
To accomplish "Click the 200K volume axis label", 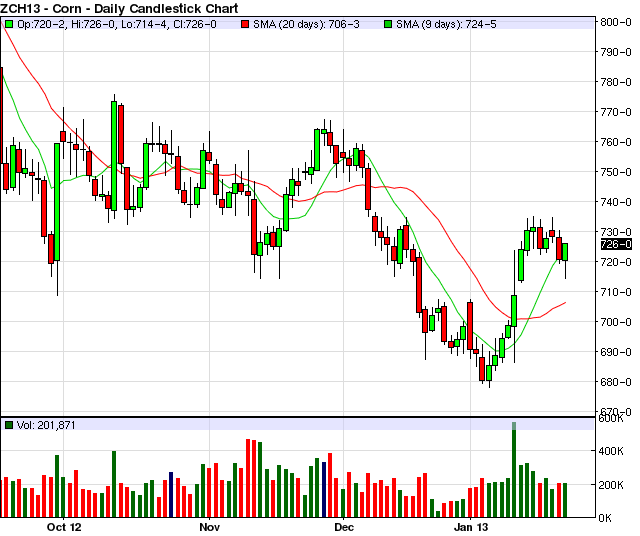I will [x=611, y=485].
